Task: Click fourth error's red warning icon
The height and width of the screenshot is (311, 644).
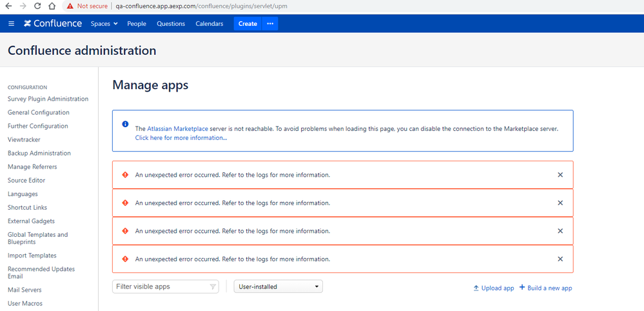Action: pos(125,259)
